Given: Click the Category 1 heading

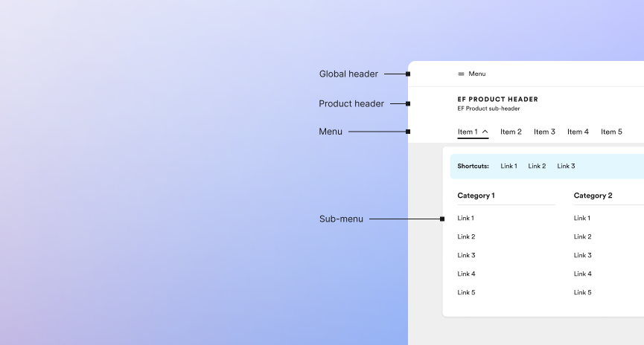Looking at the screenshot, I should tap(476, 196).
